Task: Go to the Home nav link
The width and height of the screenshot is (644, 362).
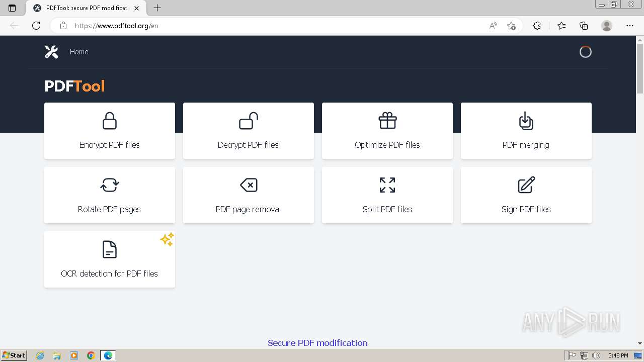Action: (79, 52)
